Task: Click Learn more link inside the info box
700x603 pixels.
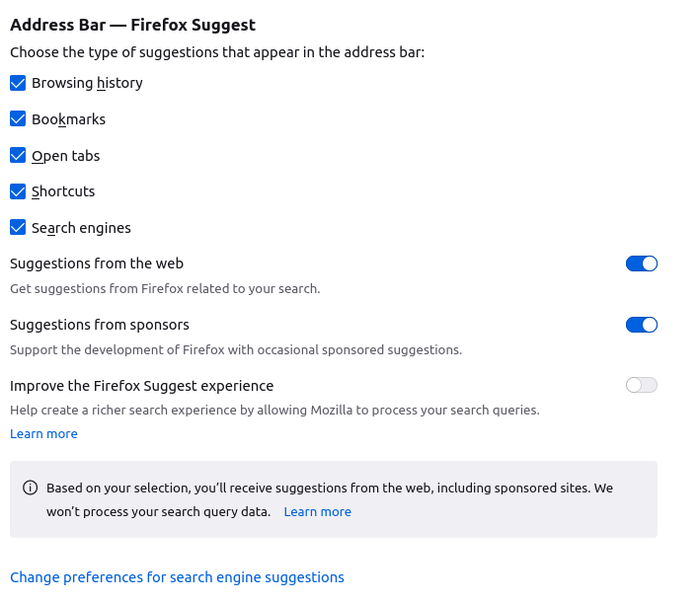Action: pos(317,512)
